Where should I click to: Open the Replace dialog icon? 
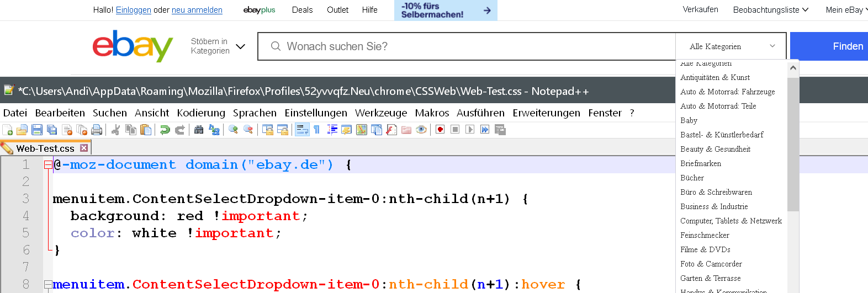coord(214,130)
